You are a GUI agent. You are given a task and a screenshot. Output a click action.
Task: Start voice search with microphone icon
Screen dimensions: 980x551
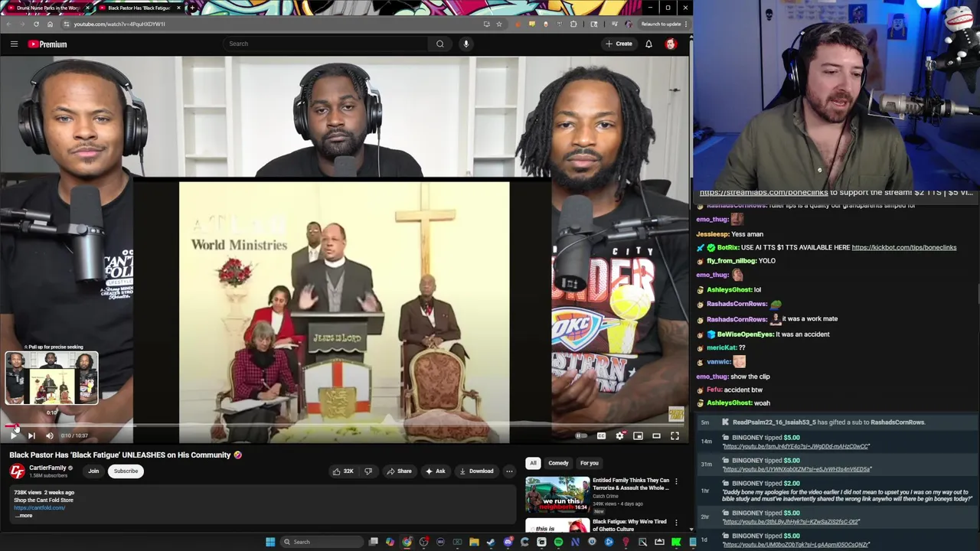point(465,44)
